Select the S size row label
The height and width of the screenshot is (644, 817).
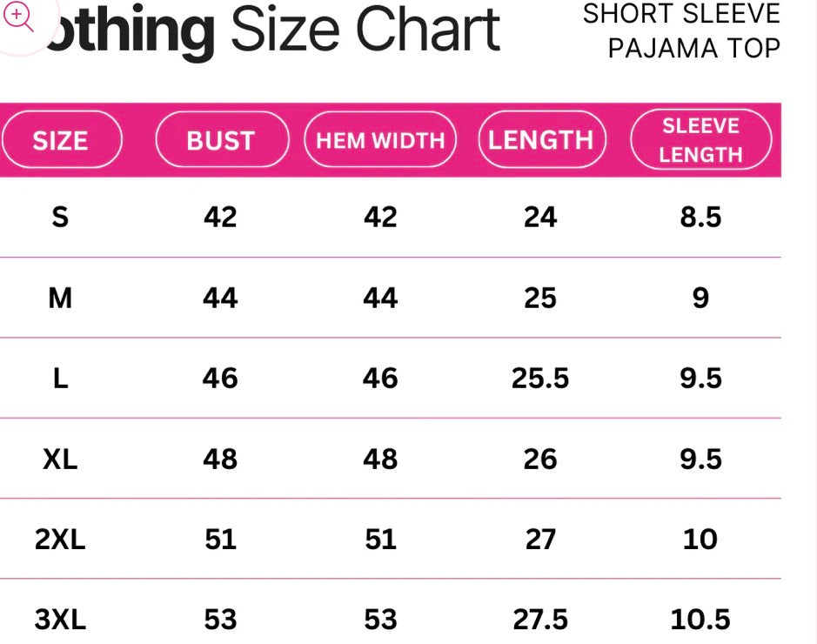point(60,217)
